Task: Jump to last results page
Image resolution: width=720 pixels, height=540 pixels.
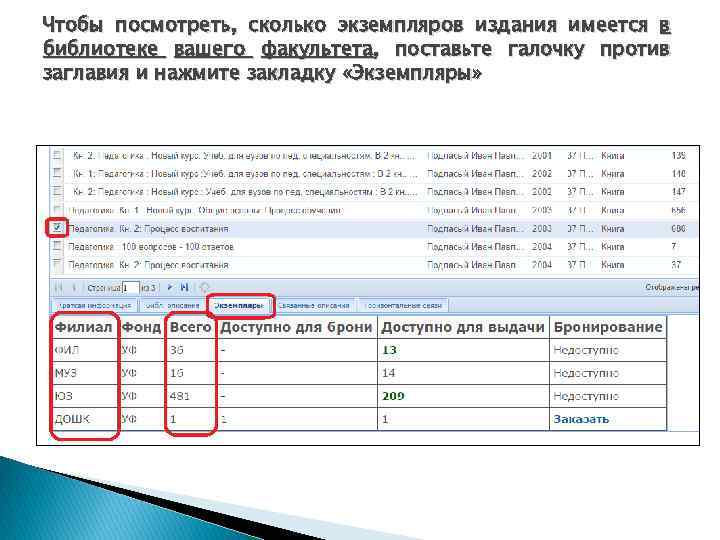Action: tap(185, 287)
